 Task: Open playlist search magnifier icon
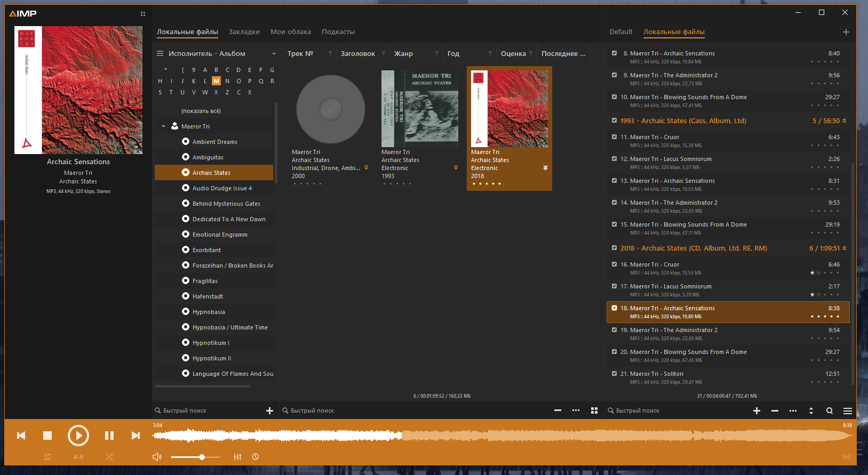(830, 410)
